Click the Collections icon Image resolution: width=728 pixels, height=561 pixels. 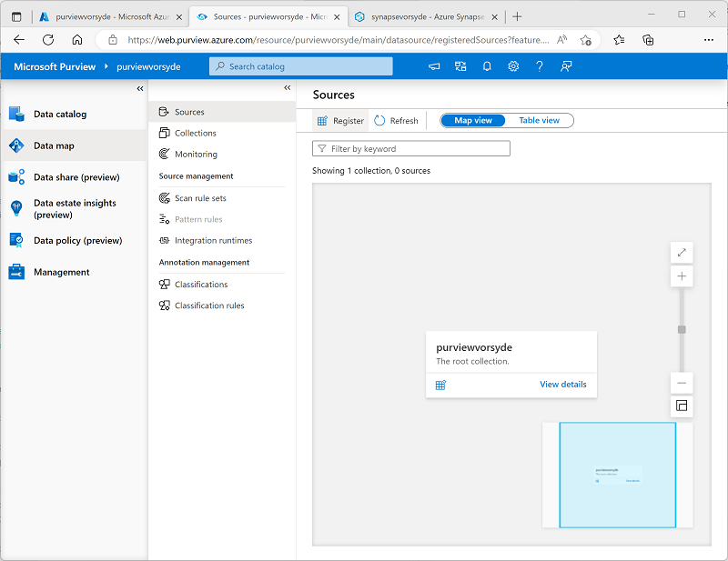[x=164, y=133]
